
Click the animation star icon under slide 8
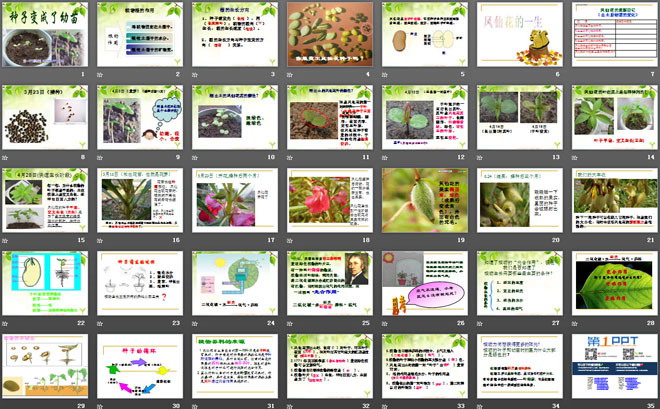(5, 158)
